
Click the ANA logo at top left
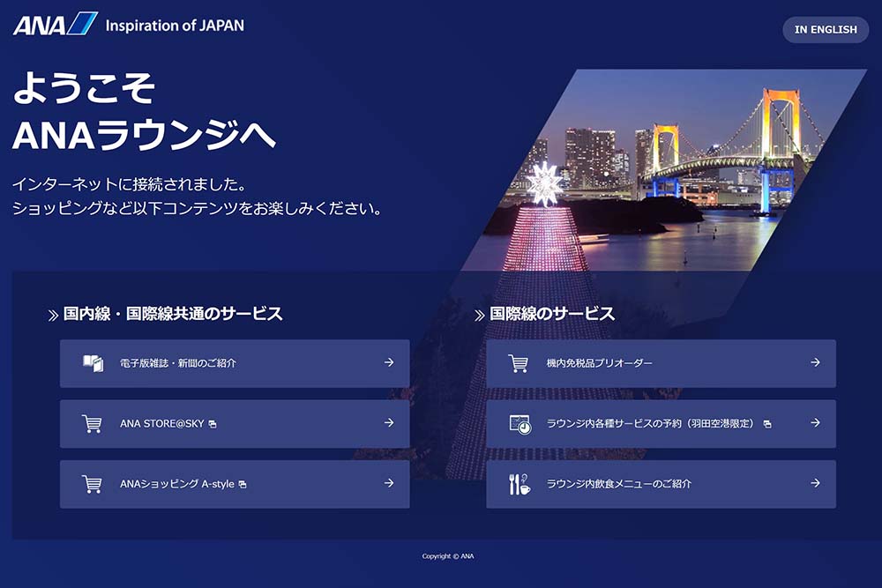[55, 24]
